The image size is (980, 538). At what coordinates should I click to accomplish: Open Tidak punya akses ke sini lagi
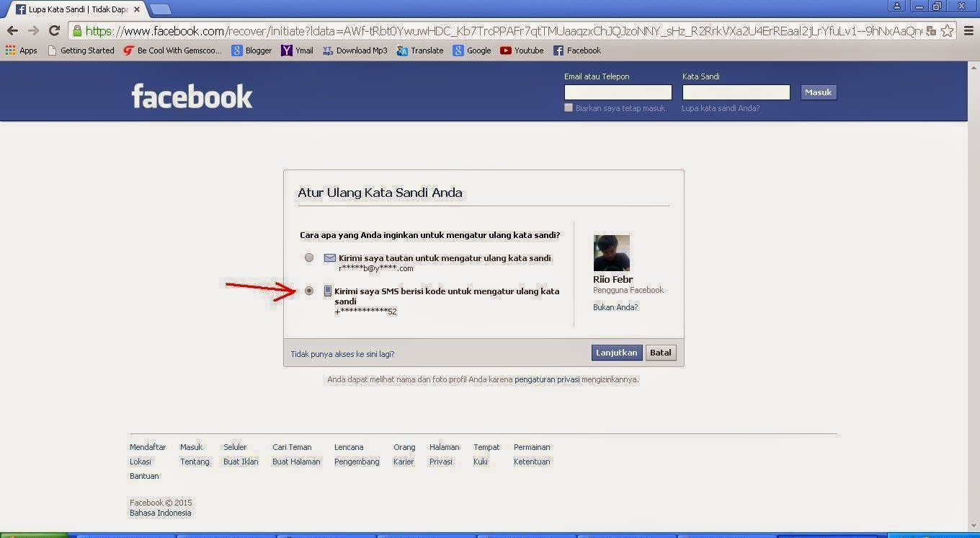click(342, 354)
